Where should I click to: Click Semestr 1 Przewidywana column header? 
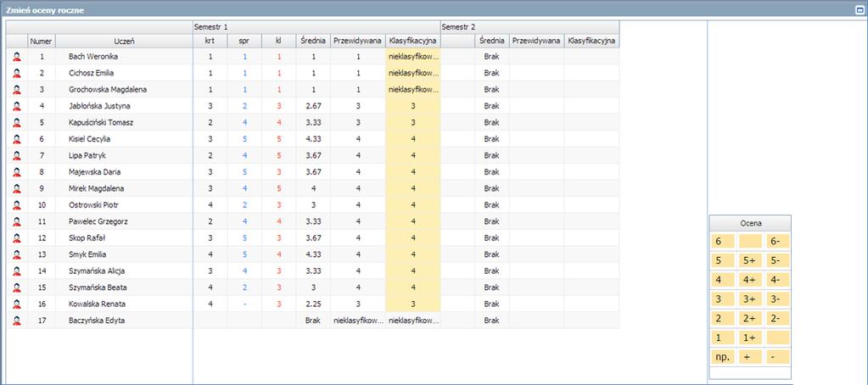[358, 41]
